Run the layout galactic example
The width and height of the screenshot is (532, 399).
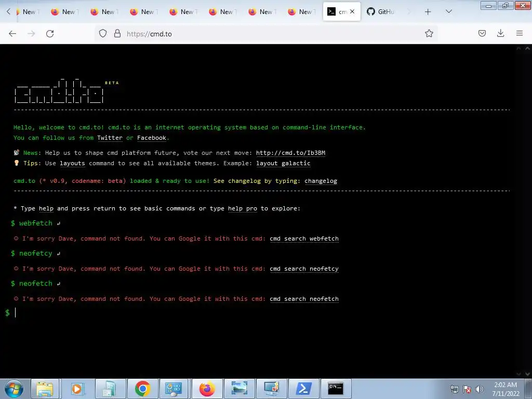coord(283,163)
